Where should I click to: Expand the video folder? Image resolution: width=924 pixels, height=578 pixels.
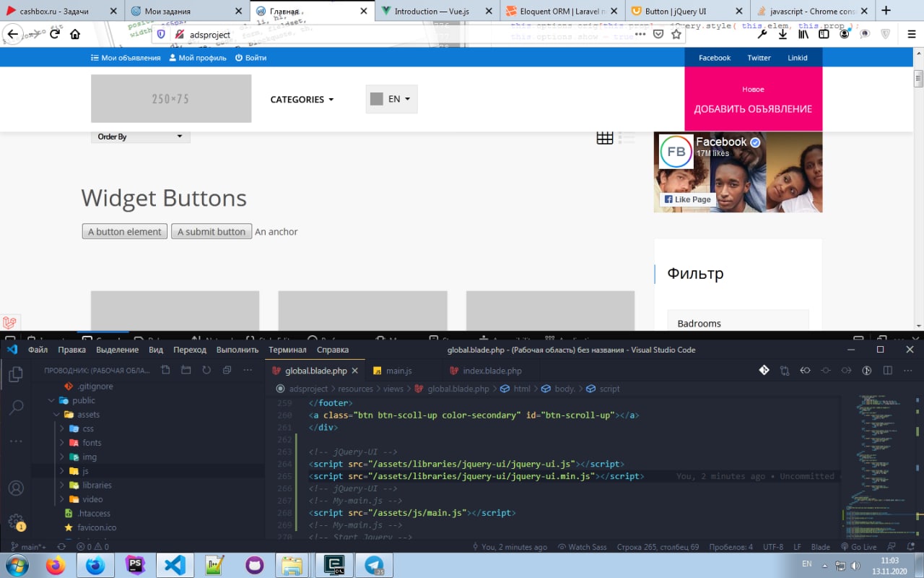pyautogui.click(x=61, y=499)
